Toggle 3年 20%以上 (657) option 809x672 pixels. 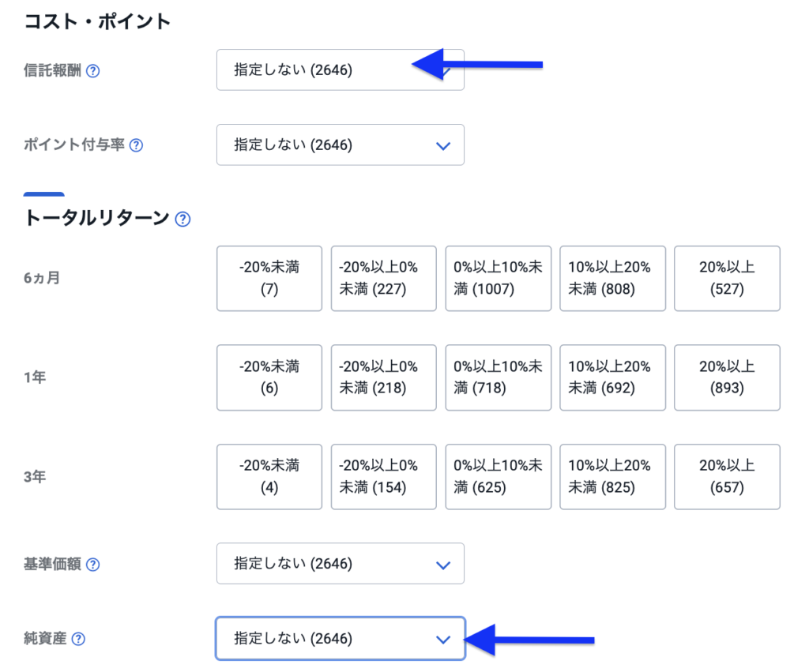[x=727, y=477]
